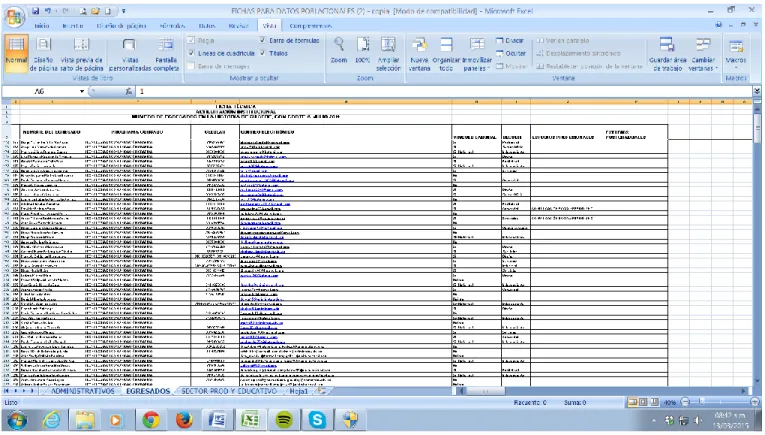Toggle Líneas de cuadrícula checkbox
The width and height of the screenshot is (765, 435).
pos(191,53)
